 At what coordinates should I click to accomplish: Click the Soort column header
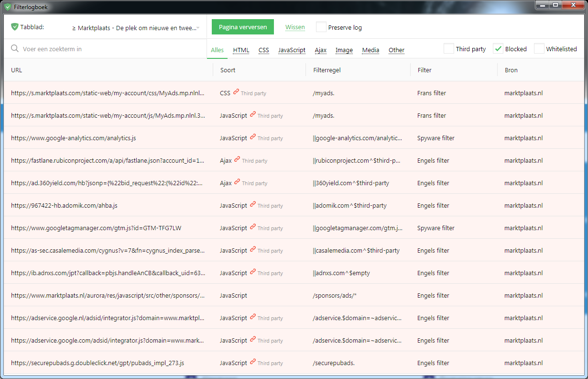228,70
